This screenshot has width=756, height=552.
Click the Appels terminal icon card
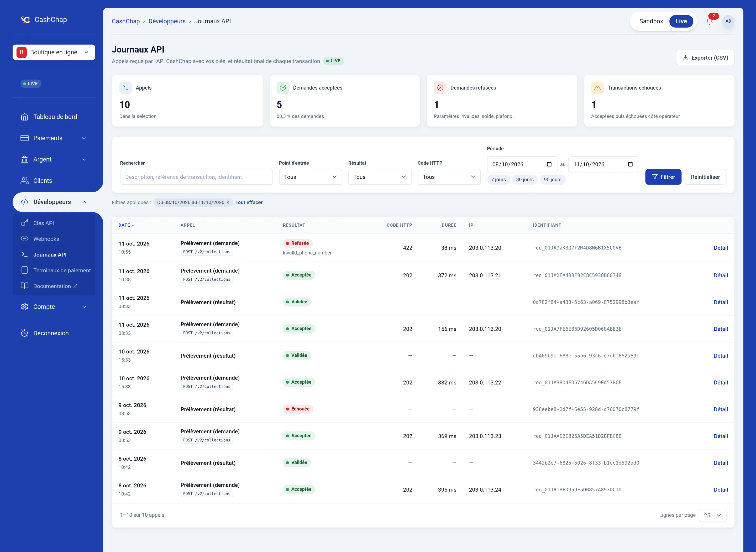[x=125, y=87]
